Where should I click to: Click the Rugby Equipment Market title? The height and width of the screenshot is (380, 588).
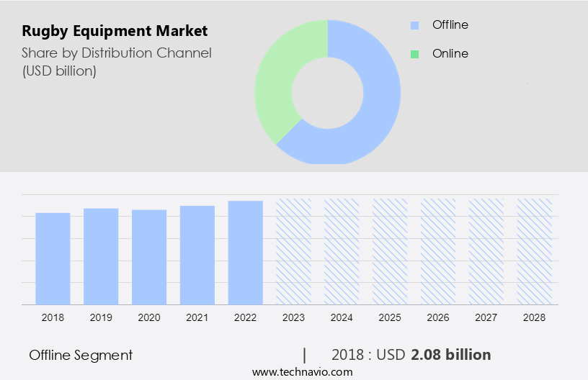coord(115,31)
